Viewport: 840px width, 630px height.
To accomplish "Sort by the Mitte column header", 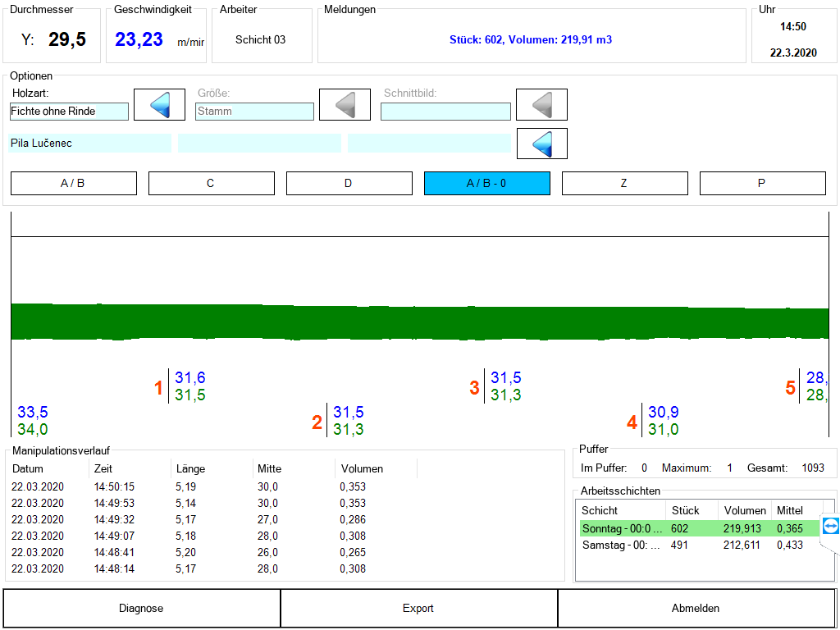I will [x=269, y=468].
